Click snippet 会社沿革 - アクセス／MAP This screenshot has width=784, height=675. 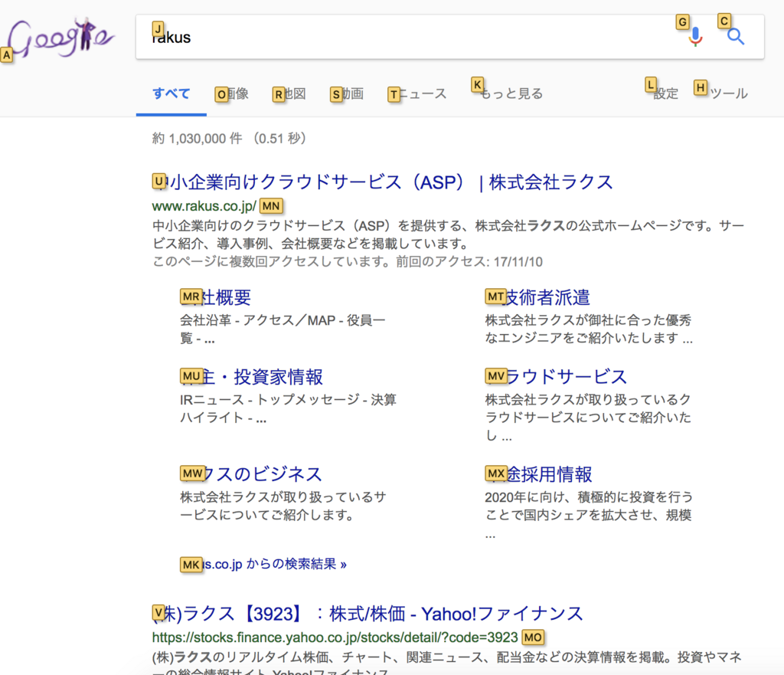point(257,320)
